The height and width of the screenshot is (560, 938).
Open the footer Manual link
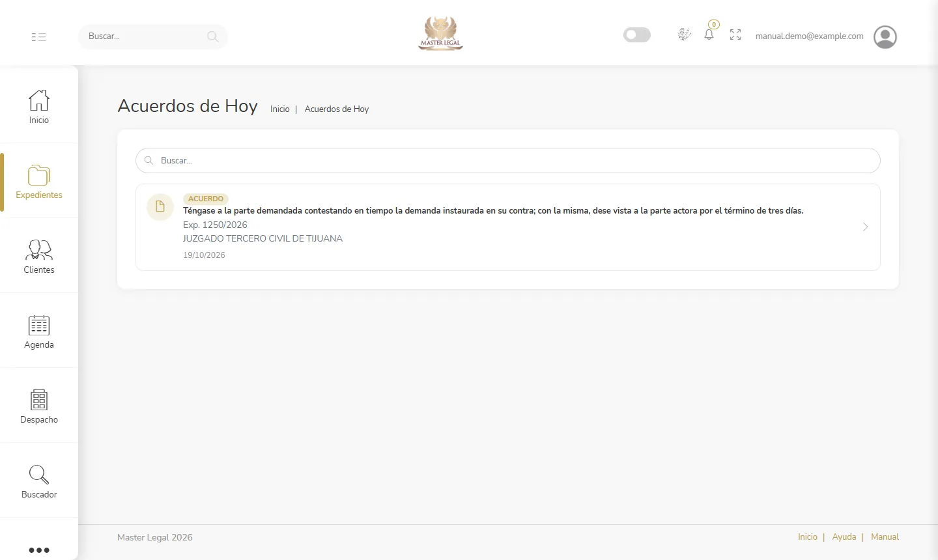[885, 537]
